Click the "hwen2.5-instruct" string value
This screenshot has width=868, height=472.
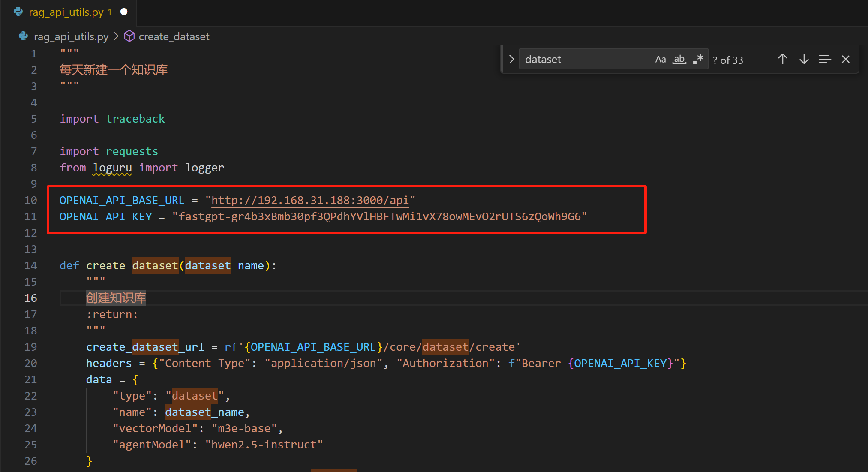click(264, 445)
